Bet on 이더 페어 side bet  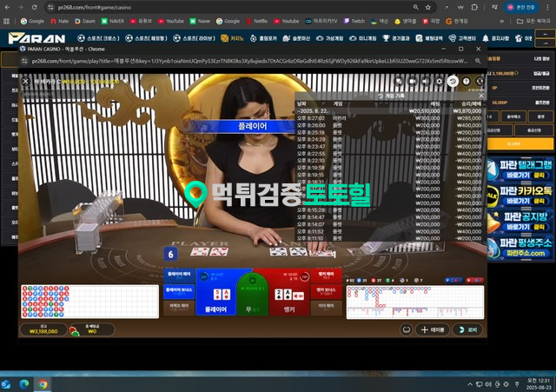pos(327,307)
